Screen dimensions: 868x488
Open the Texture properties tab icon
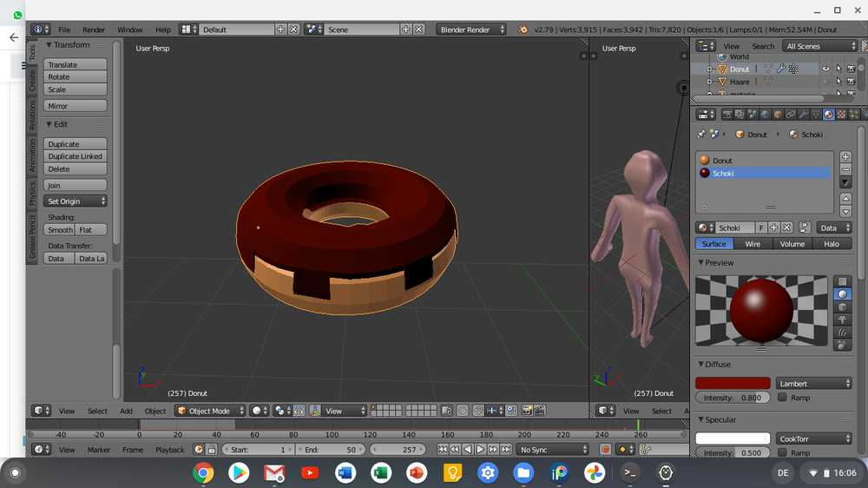[841, 114]
